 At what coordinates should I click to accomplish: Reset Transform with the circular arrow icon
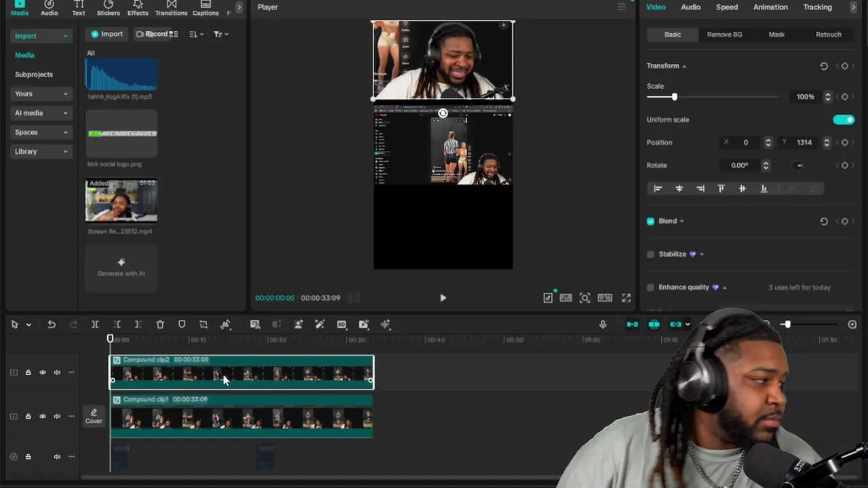tap(824, 66)
